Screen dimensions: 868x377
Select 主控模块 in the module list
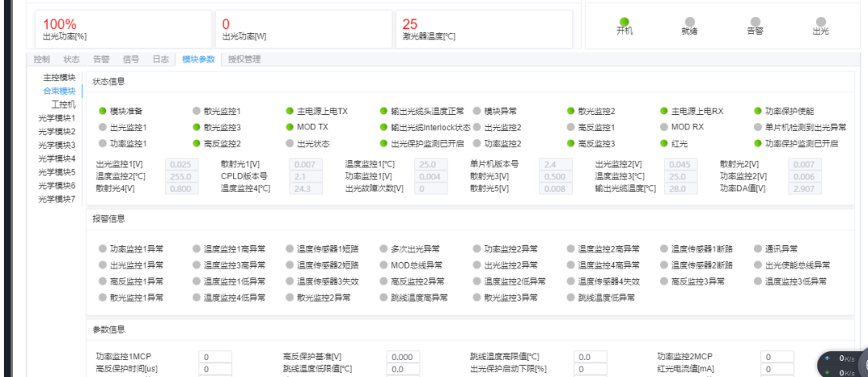point(59,77)
